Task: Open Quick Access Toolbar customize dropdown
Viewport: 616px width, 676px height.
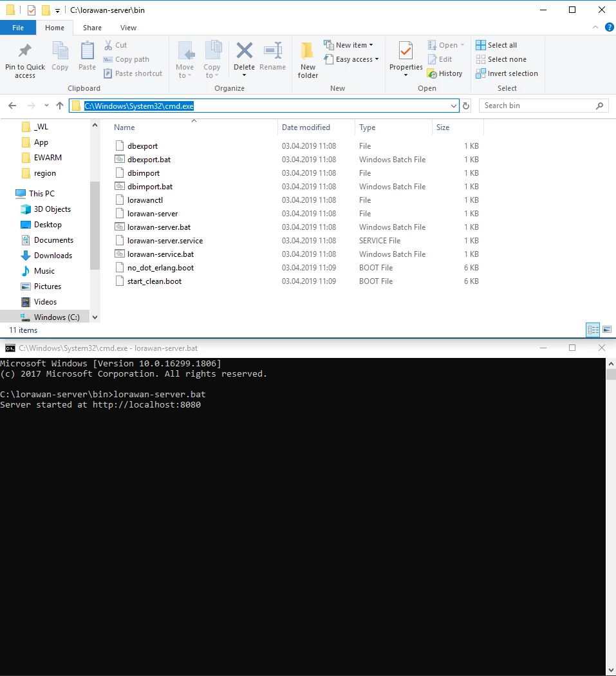Action: pyautogui.click(x=57, y=10)
